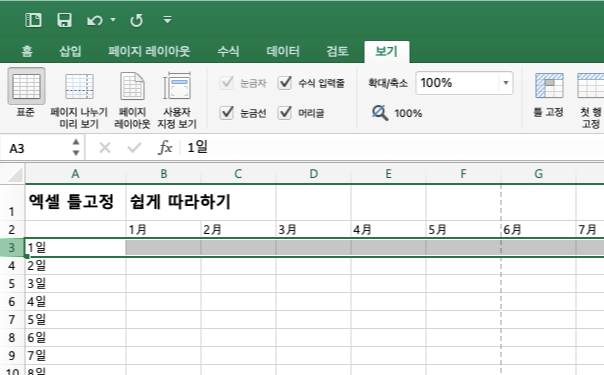The width and height of the screenshot is (604, 375).
Task: Cancel formula entry with the X icon
Action: point(105,147)
